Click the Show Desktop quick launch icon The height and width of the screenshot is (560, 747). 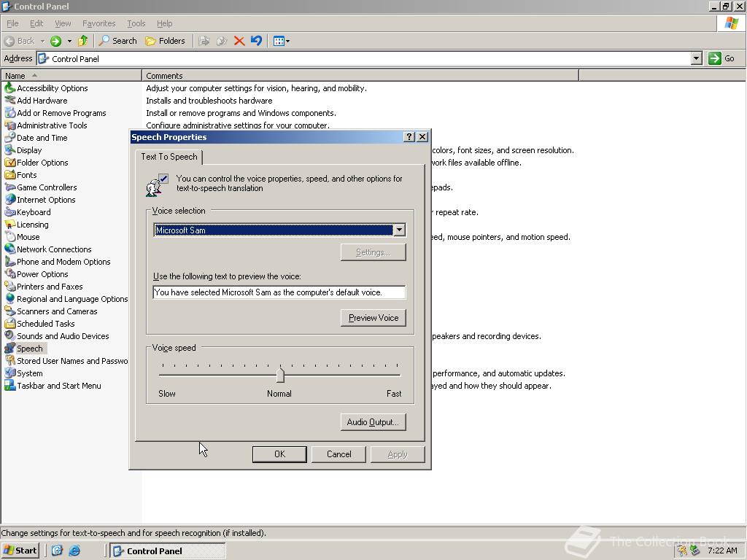57,551
